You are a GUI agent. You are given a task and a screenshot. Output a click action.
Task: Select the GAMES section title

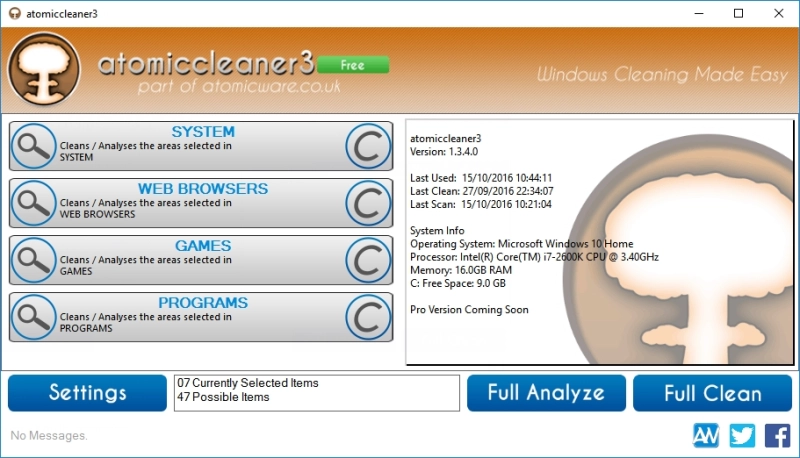coord(203,246)
